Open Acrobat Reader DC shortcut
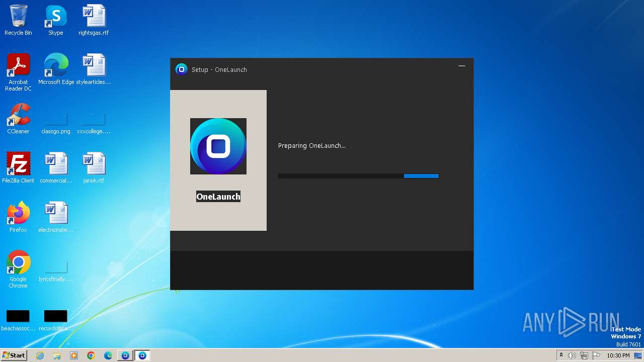Image resolution: width=644 pixels, height=362 pixels. (18, 72)
